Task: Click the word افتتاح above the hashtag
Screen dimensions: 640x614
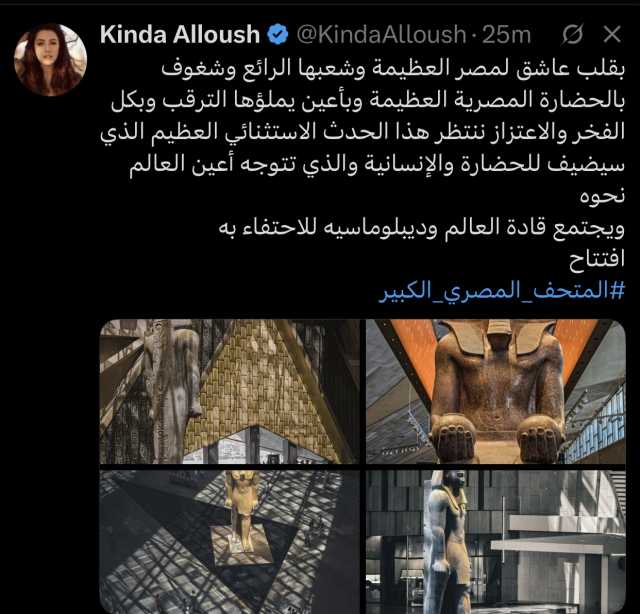Action: point(597,259)
